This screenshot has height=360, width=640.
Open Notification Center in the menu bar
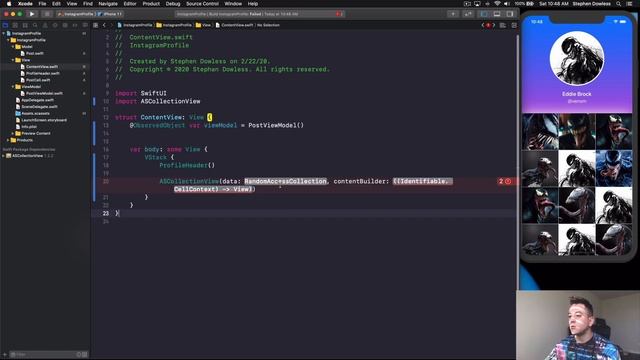click(630, 4)
